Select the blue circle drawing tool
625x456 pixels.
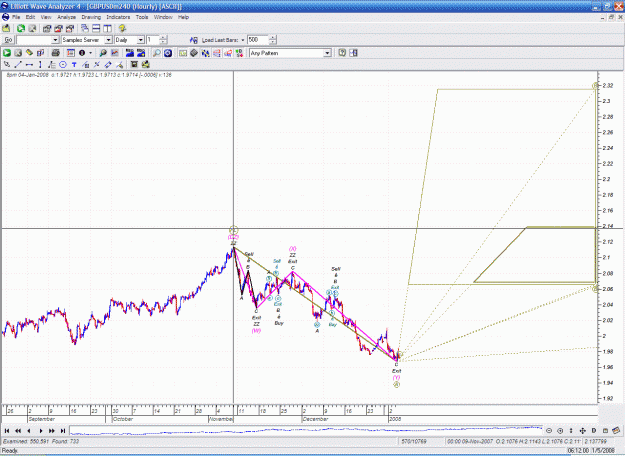[x=63, y=64]
